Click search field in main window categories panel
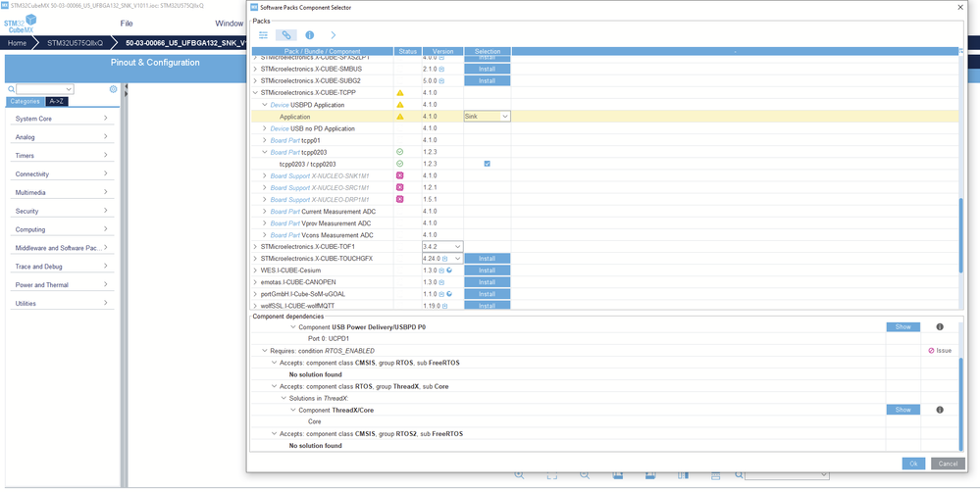980x492 pixels. (x=45, y=89)
